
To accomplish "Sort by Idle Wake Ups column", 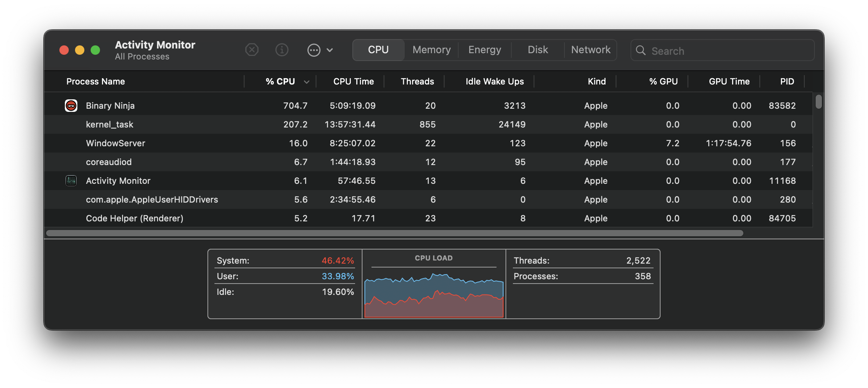I will point(495,81).
